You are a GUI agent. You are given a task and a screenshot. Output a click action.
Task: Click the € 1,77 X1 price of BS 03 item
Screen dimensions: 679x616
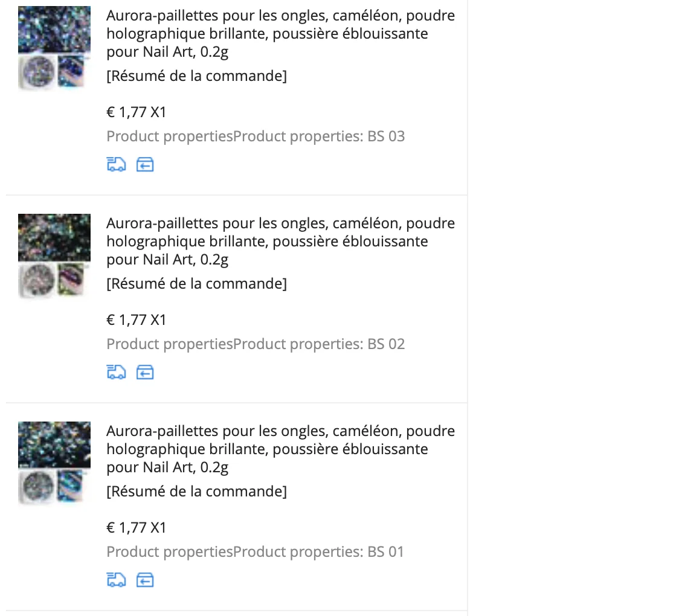137,112
